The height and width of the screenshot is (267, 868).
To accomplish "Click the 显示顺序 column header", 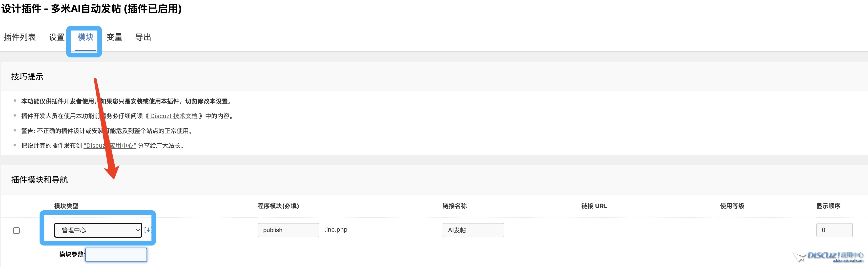I will (828, 206).
